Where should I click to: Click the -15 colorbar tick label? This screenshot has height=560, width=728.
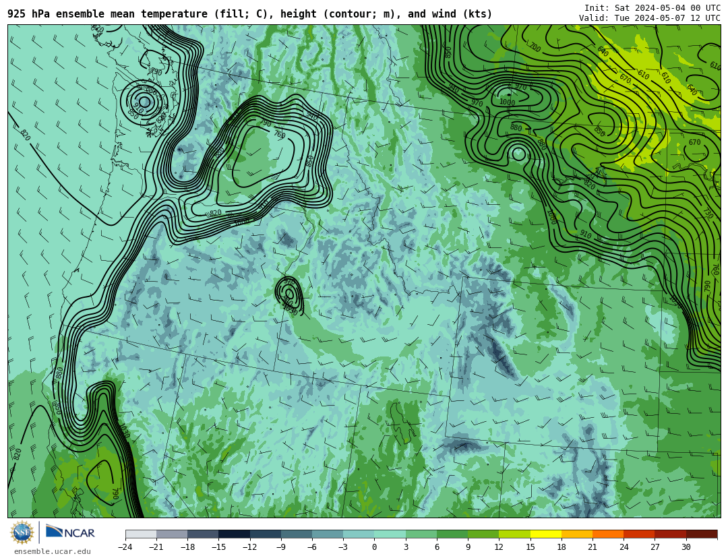tap(218, 547)
